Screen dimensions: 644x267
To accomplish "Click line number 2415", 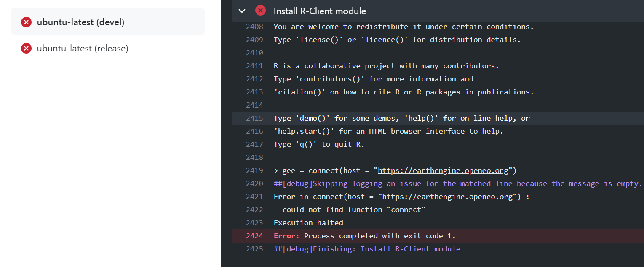I will (x=254, y=118).
